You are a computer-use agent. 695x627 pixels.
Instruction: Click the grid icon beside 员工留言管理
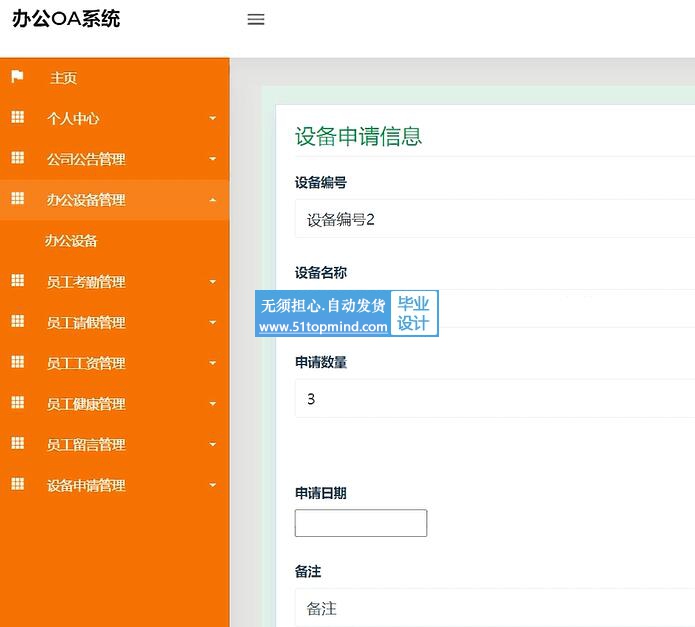coord(17,444)
